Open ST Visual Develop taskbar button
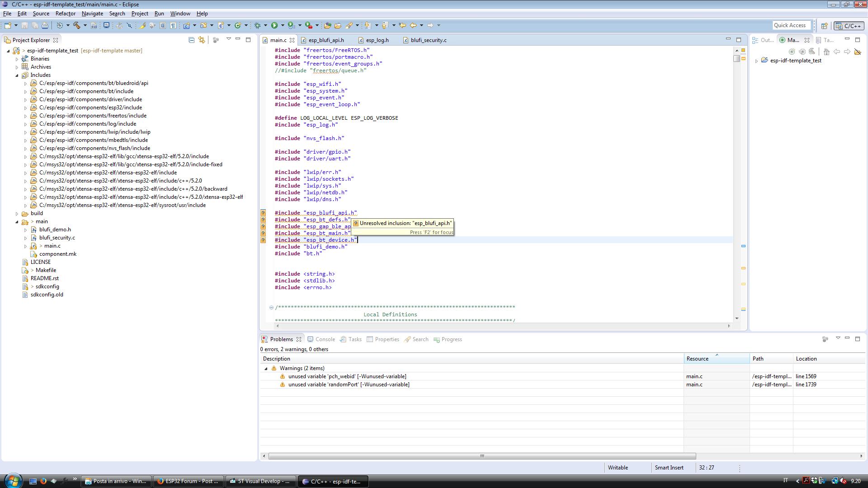 point(260,481)
